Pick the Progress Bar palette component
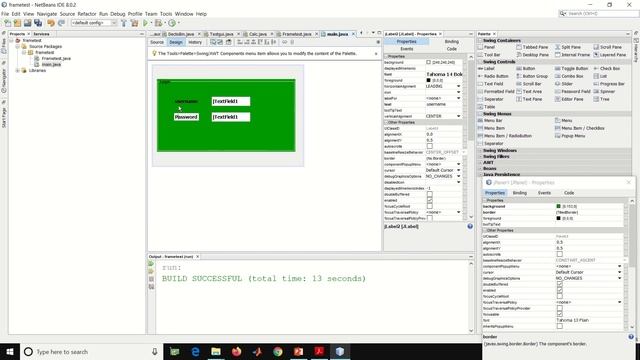The height and width of the screenshot is (360, 640). click(609, 84)
